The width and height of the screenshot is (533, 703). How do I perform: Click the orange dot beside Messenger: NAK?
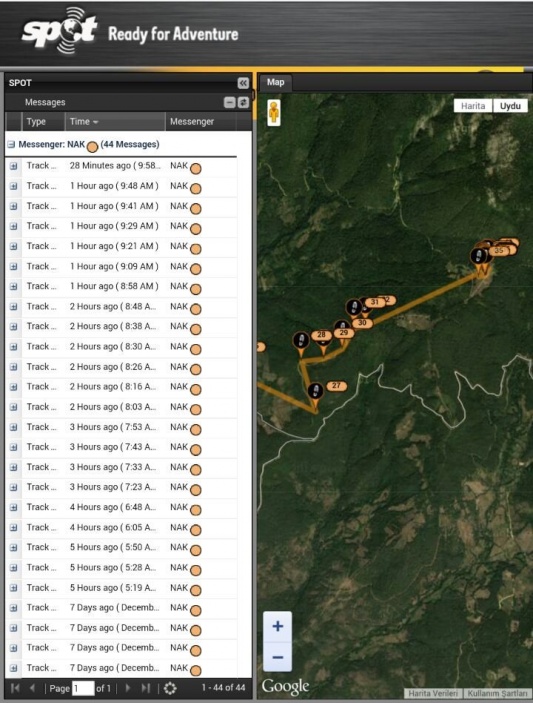(x=92, y=147)
